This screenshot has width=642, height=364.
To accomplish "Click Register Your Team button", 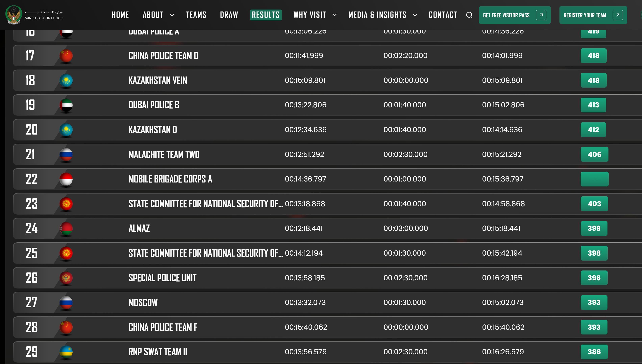I will [593, 15].
